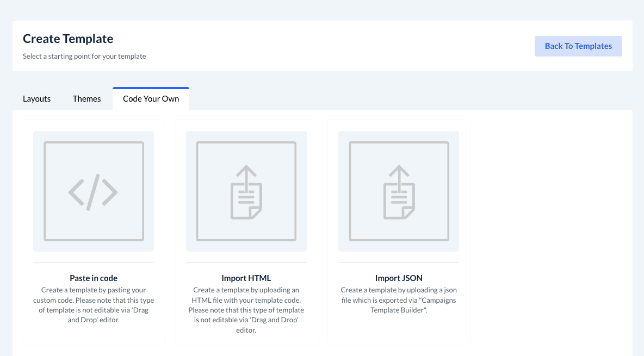Click the upload document icon for Import HTML
The height and width of the screenshot is (356, 644).
(x=246, y=192)
